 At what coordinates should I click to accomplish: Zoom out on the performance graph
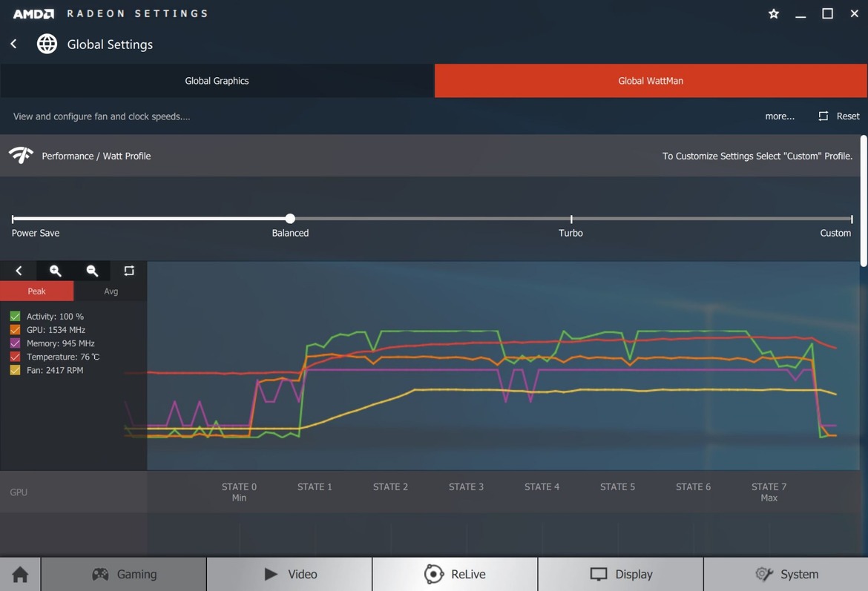(x=92, y=271)
